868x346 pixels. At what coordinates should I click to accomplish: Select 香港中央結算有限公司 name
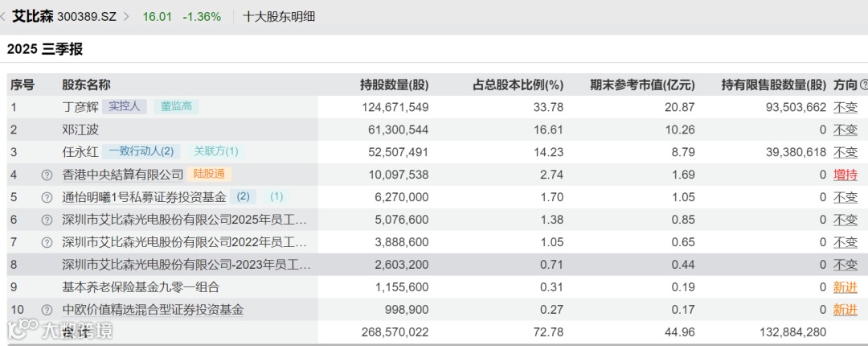click(122, 175)
